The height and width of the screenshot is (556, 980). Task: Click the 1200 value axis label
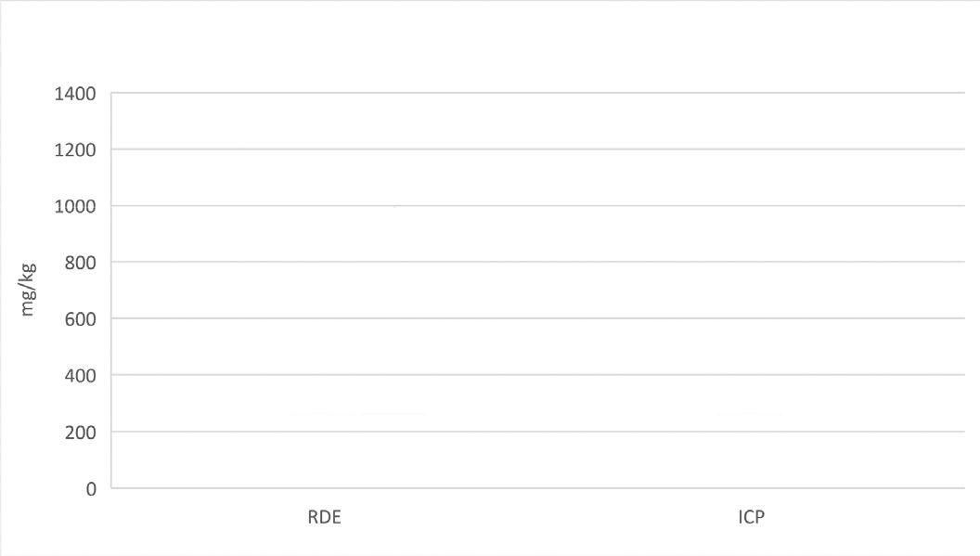(77, 149)
